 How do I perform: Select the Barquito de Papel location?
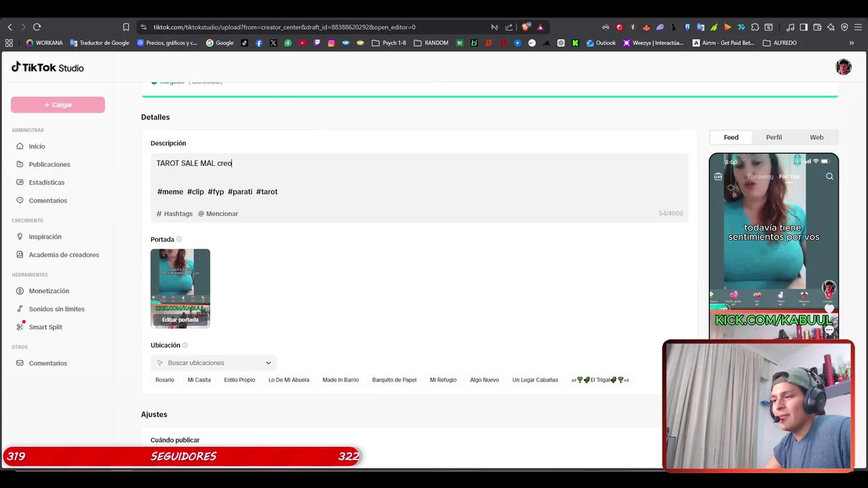point(394,380)
